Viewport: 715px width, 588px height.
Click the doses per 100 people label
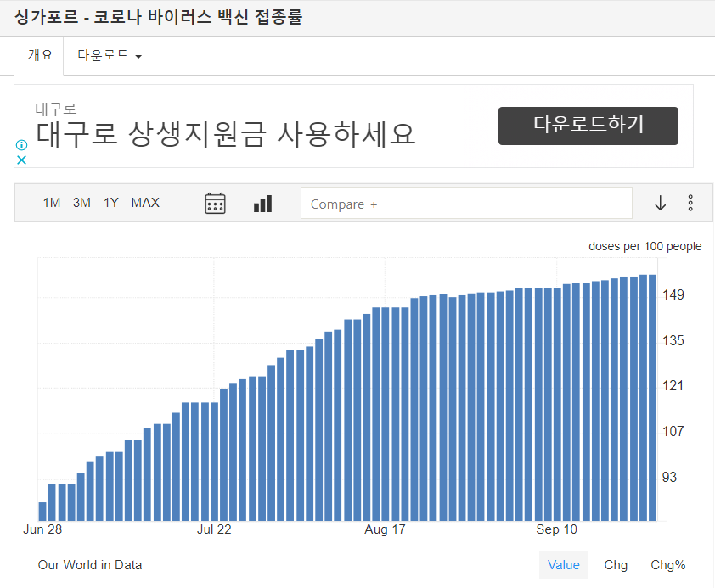(x=645, y=246)
